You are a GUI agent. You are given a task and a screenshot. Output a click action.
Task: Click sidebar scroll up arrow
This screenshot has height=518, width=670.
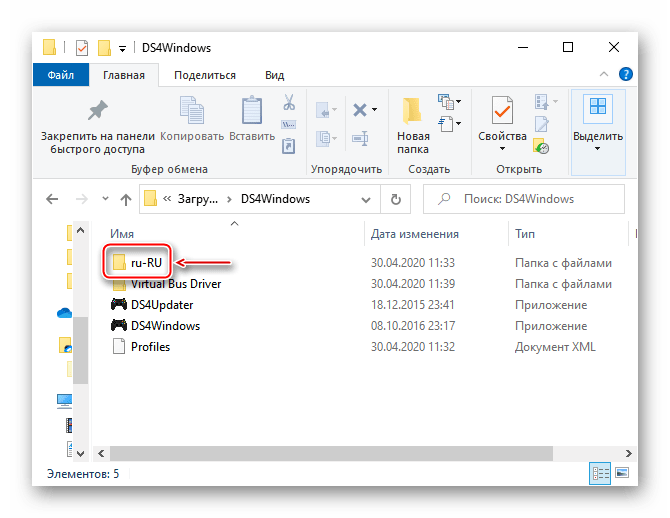80,230
